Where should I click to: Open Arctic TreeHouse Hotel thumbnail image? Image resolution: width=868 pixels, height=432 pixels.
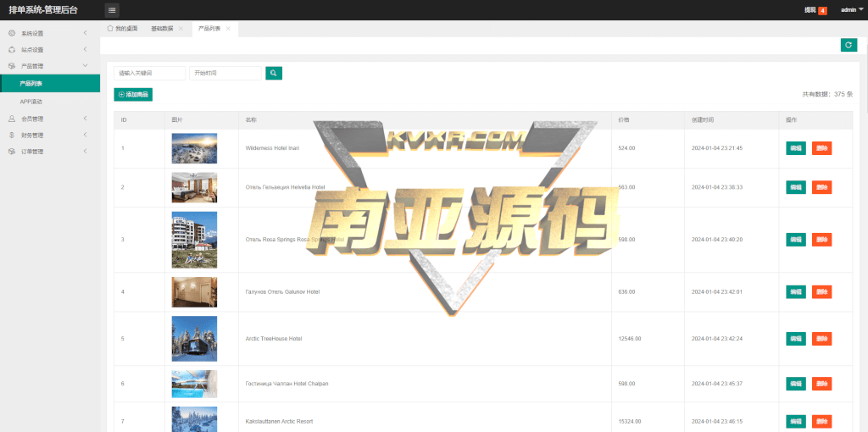click(194, 339)
